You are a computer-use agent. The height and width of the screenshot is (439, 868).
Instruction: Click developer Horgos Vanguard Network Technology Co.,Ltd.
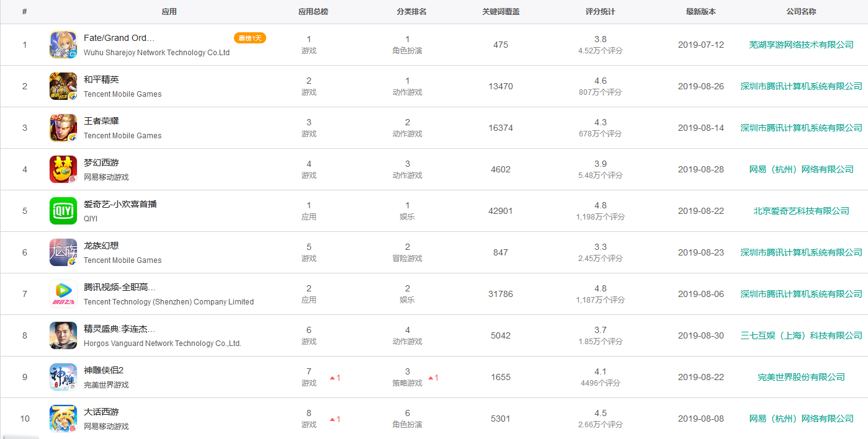point(163,344)
